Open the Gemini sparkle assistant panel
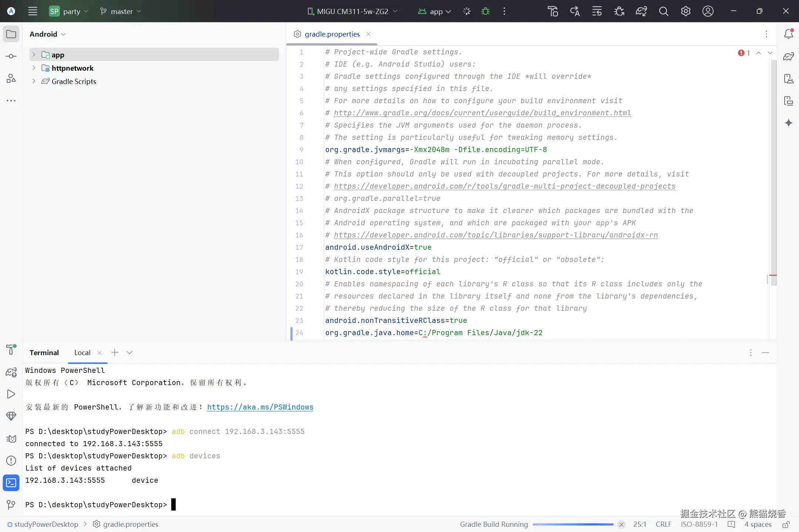Screen dimensions: 799x532 click(x=789, y=123)
